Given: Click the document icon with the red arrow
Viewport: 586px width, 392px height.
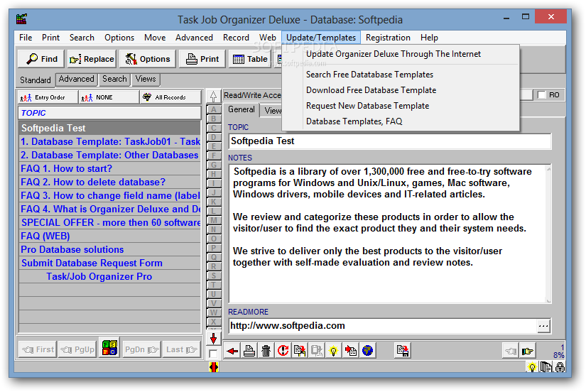Looking at the screenshot, I should pyautogui.click(x=351, y=351).
